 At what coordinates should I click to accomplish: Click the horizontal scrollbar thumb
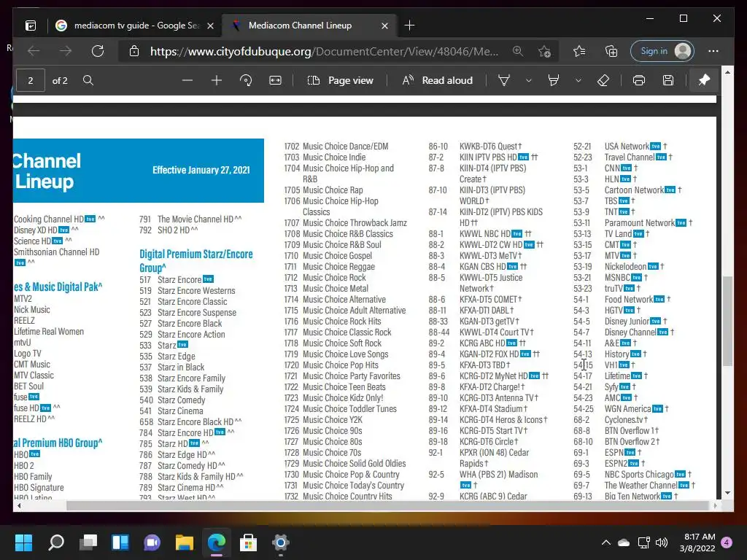[388, 506]
